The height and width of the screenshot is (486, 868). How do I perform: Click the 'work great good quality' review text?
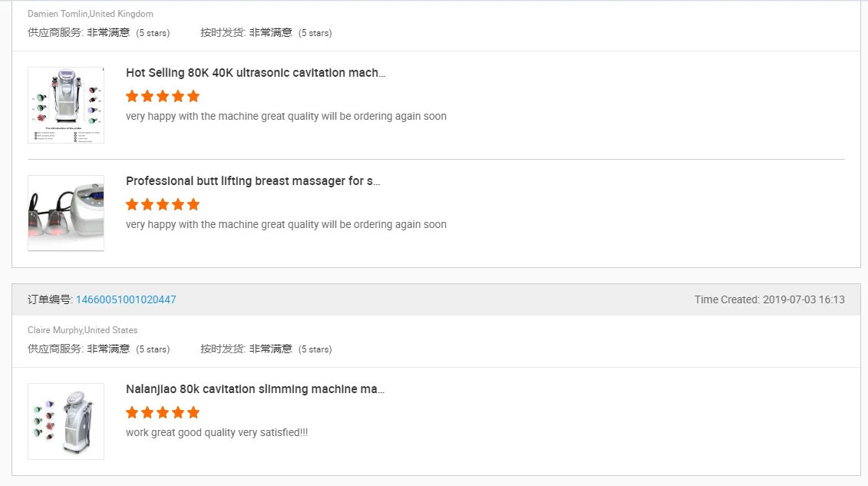coord(216,432)
